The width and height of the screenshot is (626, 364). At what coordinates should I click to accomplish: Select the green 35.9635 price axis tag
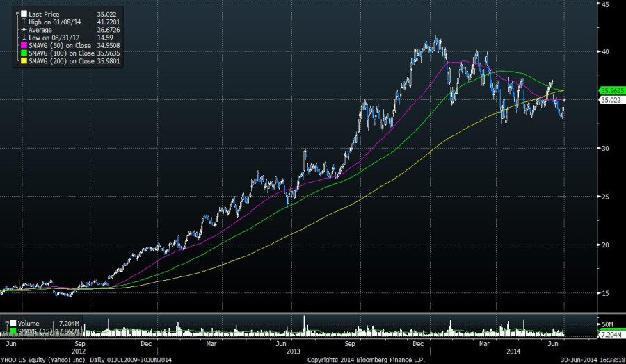click(609, 90)
